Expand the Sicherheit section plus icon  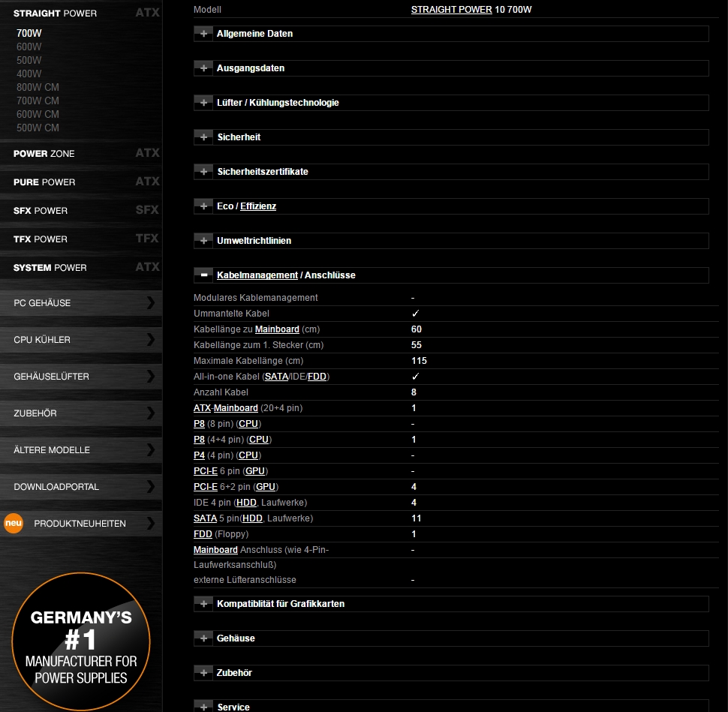coord(203,137)
